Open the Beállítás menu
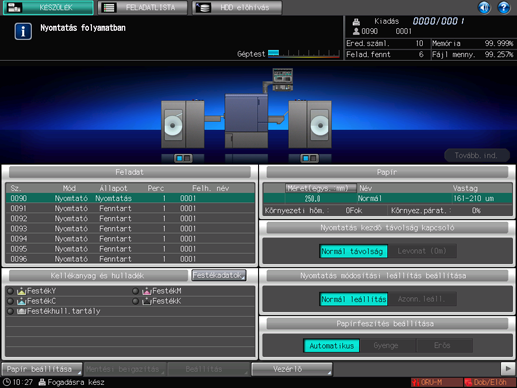 [x=208, y=369]
